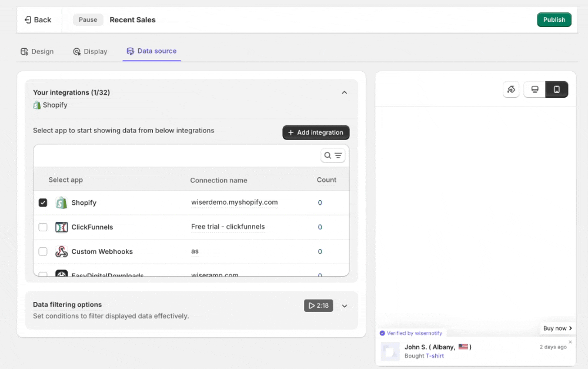Switch to the Display tab
Screen dimensions: 588x369
coord(90,51)
